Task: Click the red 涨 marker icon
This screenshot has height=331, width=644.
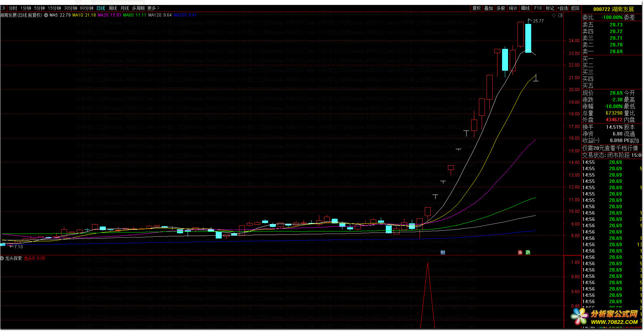Action: click(x=520, y=252)
